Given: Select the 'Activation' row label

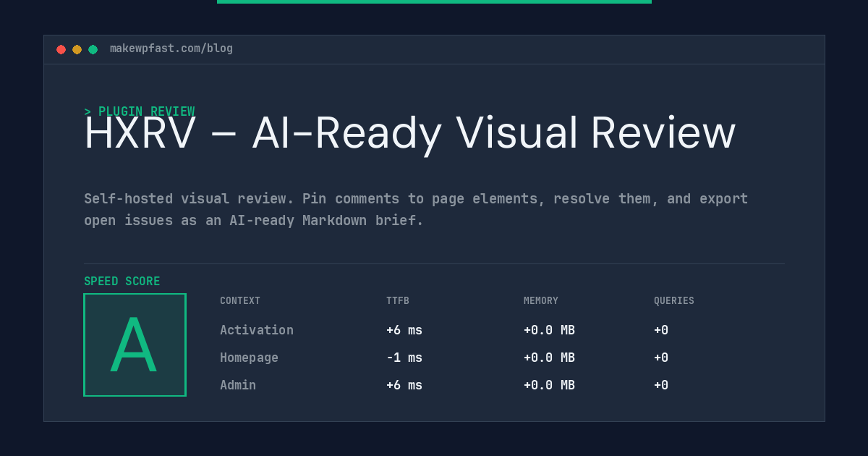Looking at the screenshot, I should click(257, 330).
